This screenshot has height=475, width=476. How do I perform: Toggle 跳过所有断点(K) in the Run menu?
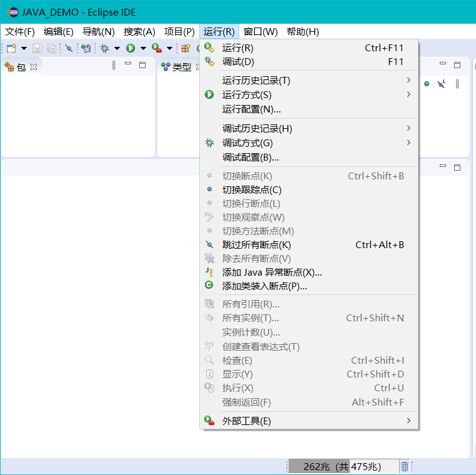(x=256, y=245)
